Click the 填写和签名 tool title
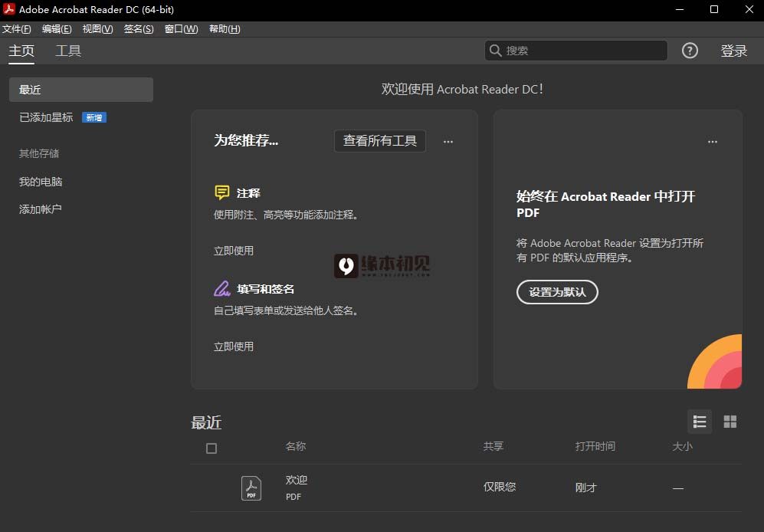 point(266,289)
